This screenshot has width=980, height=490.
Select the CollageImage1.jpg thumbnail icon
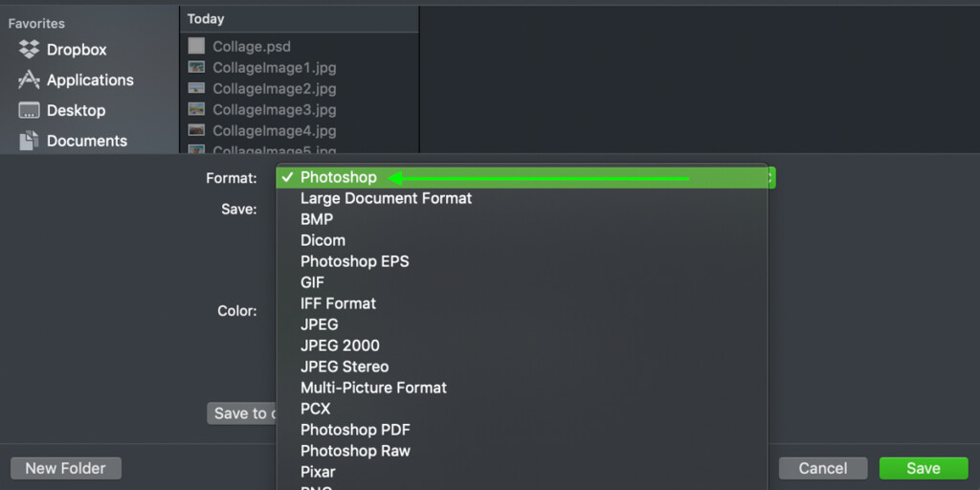[x=196, y=67]
